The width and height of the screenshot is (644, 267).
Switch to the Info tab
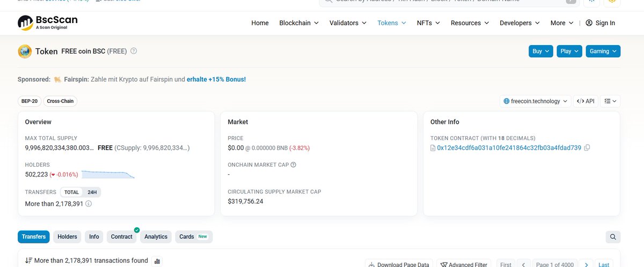click(x=94, y=236)
